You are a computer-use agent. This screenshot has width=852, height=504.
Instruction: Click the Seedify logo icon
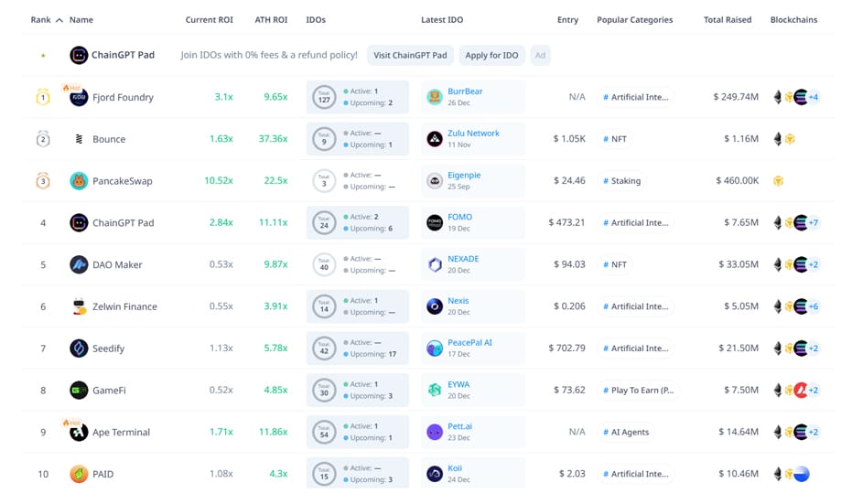[79, 349]
